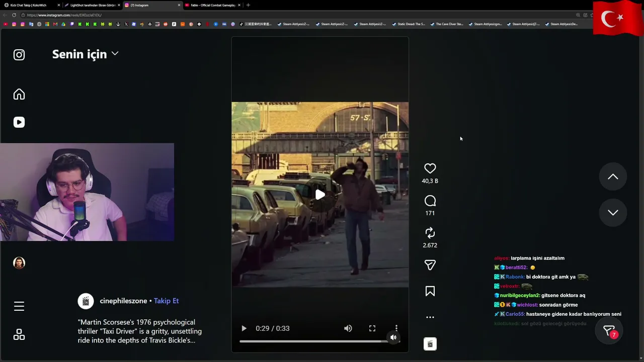Viewport: 644px width, 362px height.
Task: Enter fullscreen for the video
Action: [x=372, y=328]
